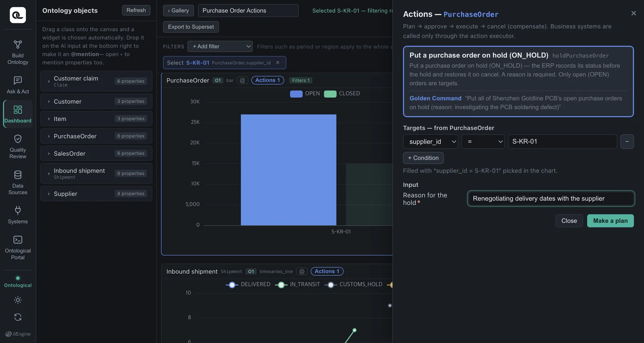Go back to Gallery

(178, 10)
